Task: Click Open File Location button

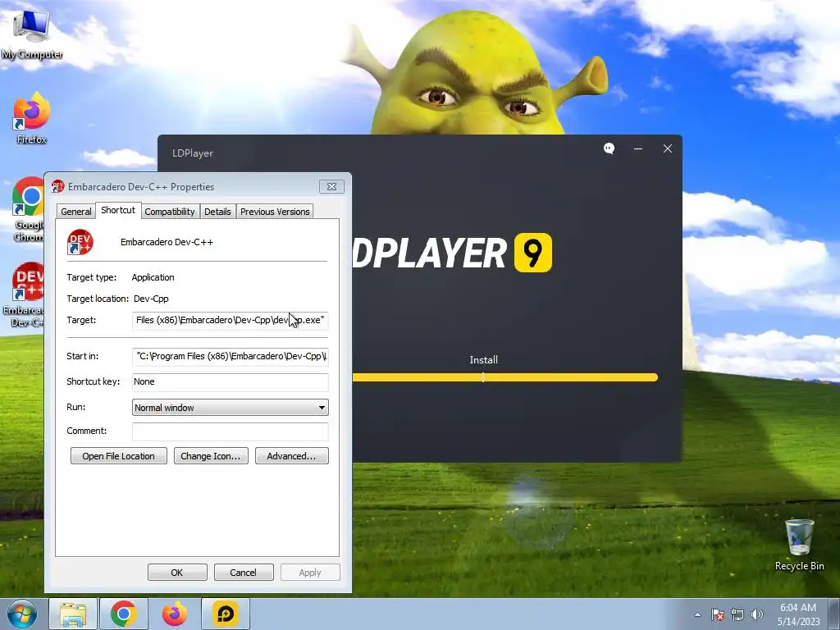Action: coord(119,456)
